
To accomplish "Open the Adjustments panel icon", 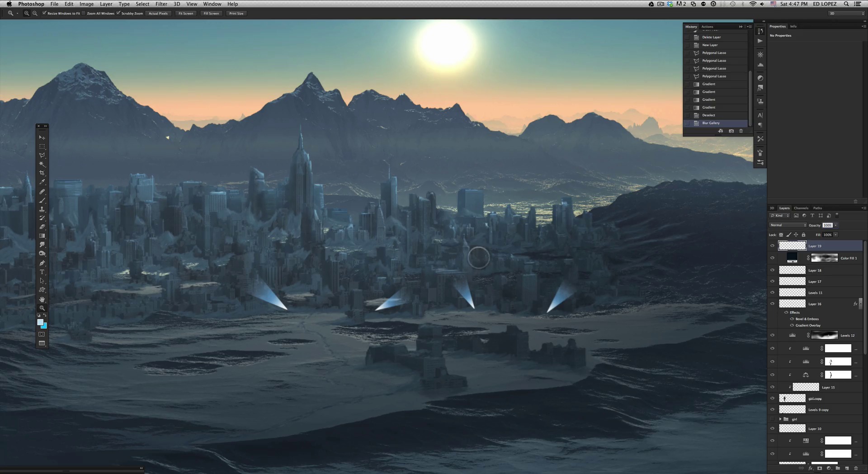I will click(760, 78).
